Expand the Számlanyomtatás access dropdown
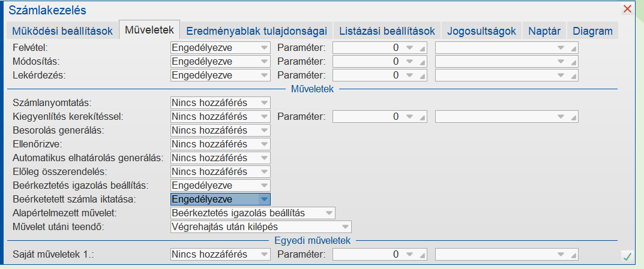Image resolution: width=644 pixels, height=269 pixels. (x=264, y=103)
